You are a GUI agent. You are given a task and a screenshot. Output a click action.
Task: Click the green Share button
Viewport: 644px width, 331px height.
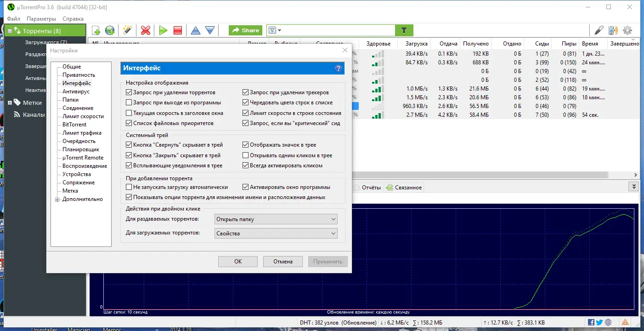tap(245, 30)
